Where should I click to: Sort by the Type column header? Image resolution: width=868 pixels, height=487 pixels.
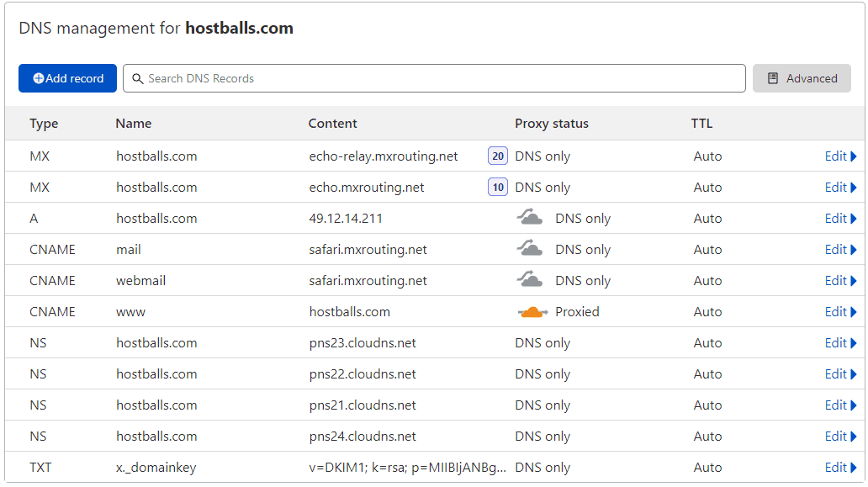pyautogui.click(x=44, y=123)
